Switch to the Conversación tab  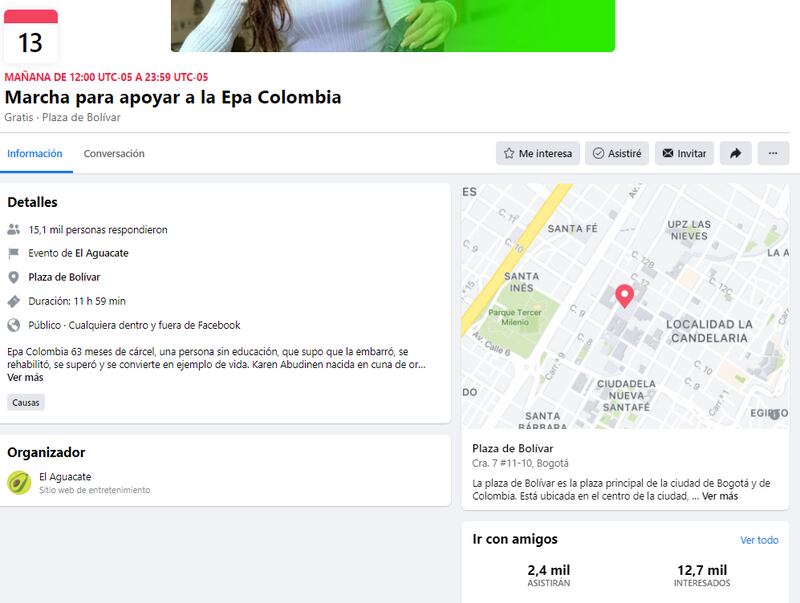(x=114, y=154)
